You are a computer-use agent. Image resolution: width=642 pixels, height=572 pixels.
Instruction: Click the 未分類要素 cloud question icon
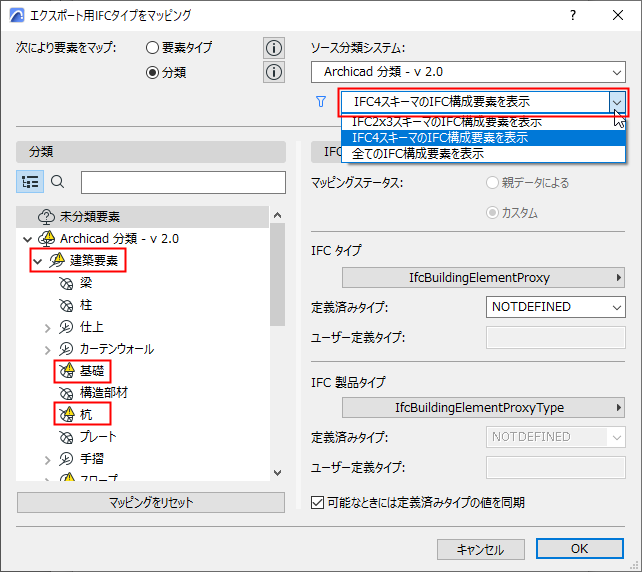point(46,217)
